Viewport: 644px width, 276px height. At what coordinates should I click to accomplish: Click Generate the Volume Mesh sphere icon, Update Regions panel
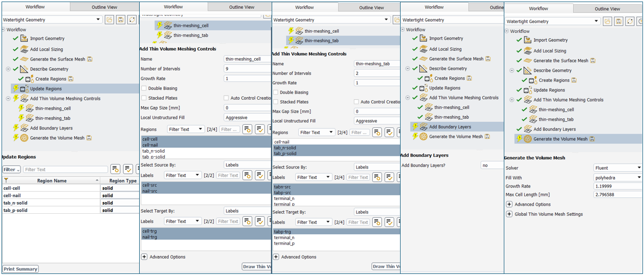[x=24, y=138]
